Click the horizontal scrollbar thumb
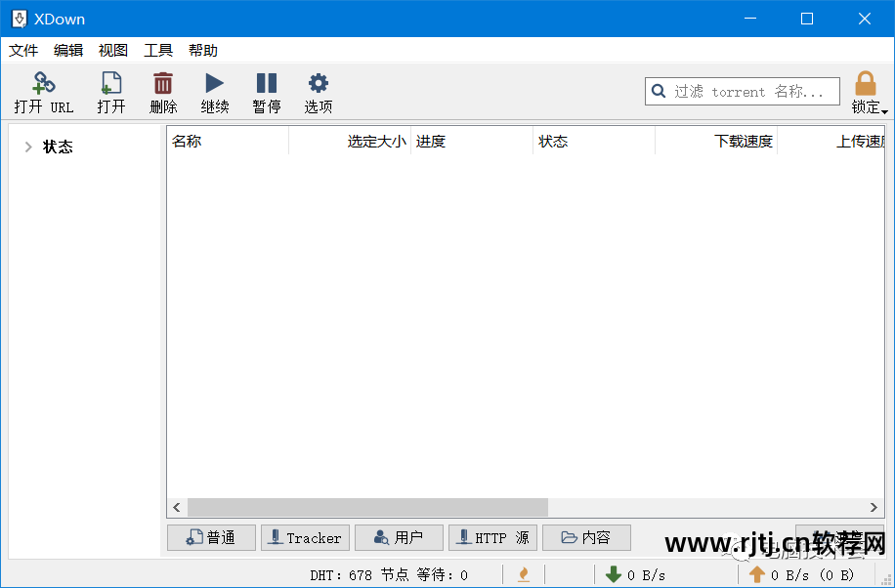895x588 pixels. click(x=367, y=507)
